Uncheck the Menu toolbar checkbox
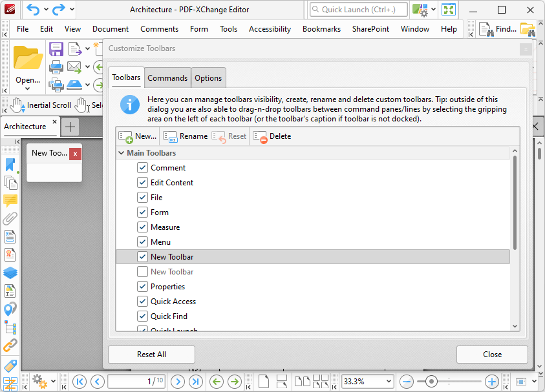Viewport: 545px width, 392px height. click(x=142, y=242)
